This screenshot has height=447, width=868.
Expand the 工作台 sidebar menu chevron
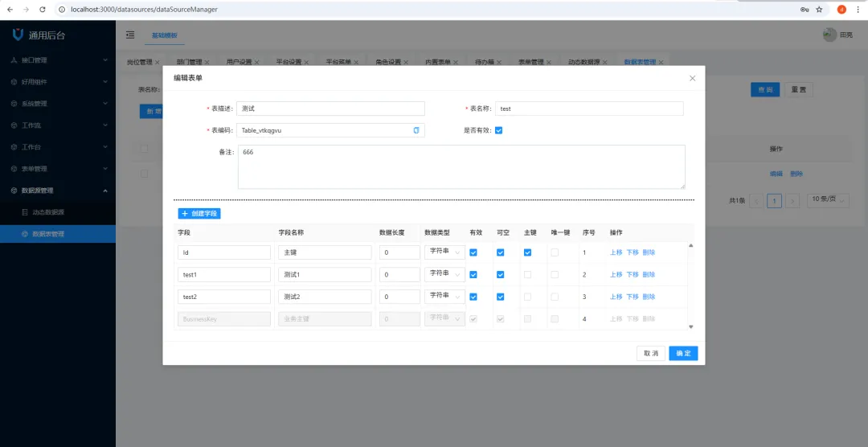(x=105, y=147)
